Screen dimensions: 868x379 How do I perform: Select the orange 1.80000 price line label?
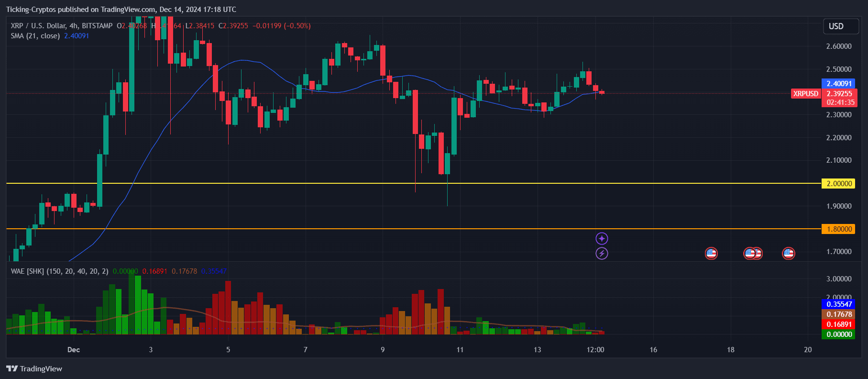point(838,229)
